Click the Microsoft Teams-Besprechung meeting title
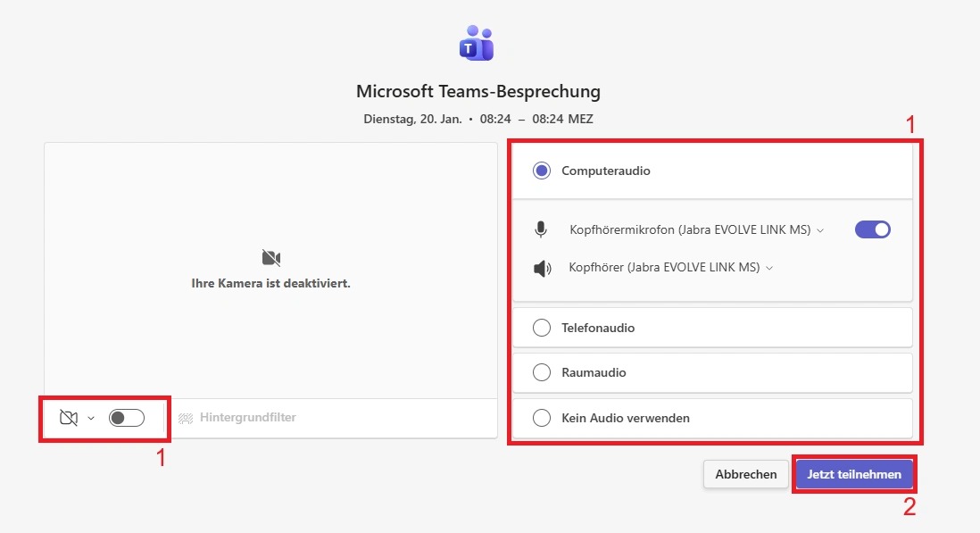The image size is (980, 533). point(478,91)
